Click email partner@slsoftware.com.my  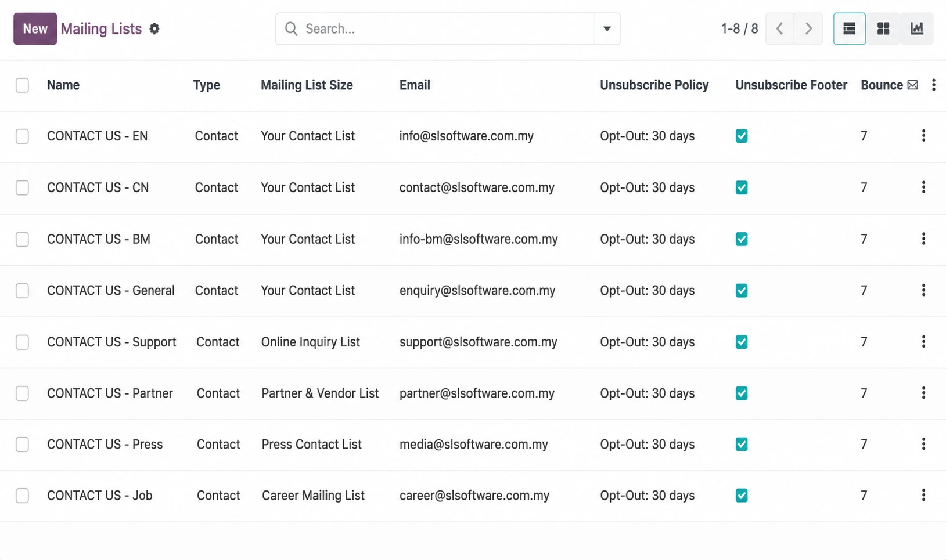pos(477,393)
